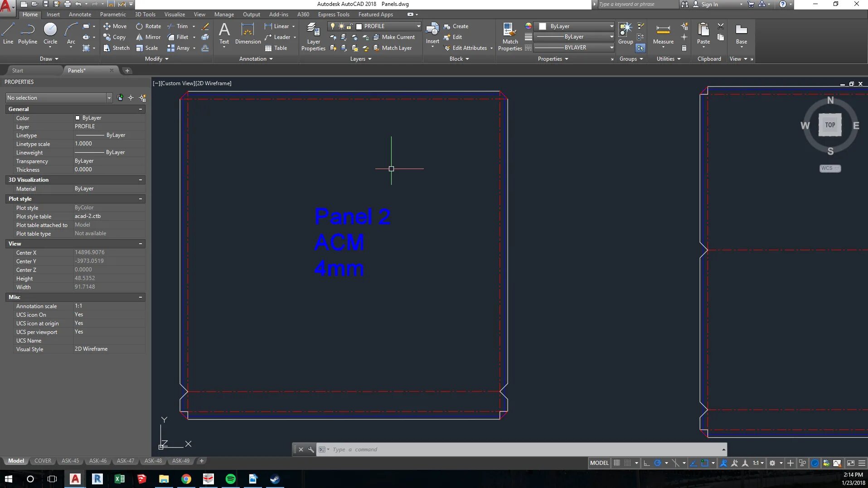Open Spotify from the taskbar
Viewport: 868px width, 488px height.
(231, 479)
